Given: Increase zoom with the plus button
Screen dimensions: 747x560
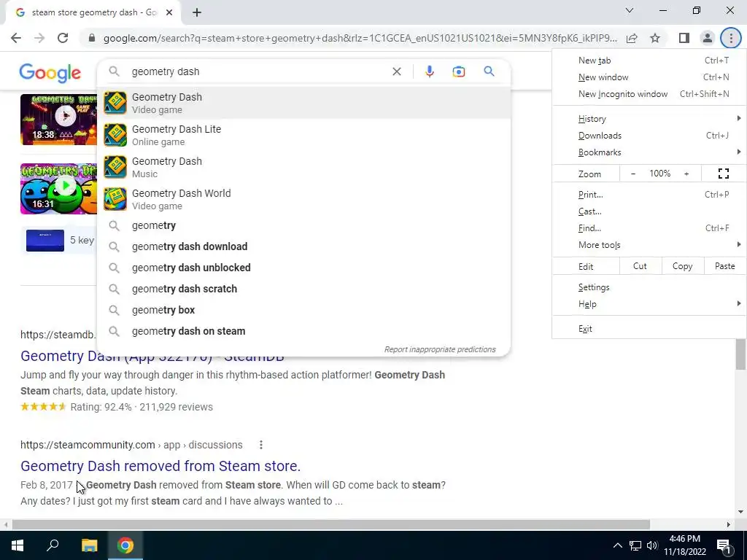Looking at the screenshot, I should [686, 174].
